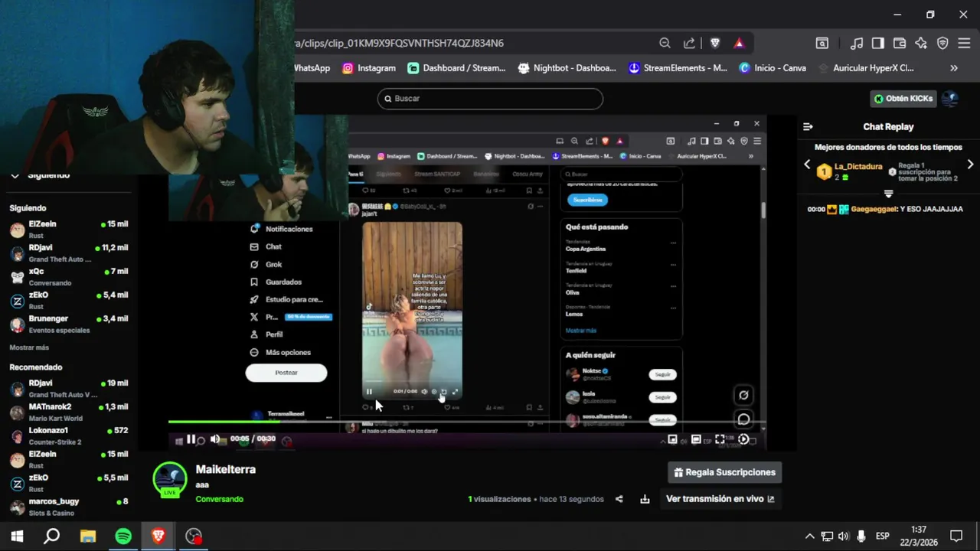980x551 pixels.
Task: Open xQc channel in sidebar
Action: click(x=69, y=277)
